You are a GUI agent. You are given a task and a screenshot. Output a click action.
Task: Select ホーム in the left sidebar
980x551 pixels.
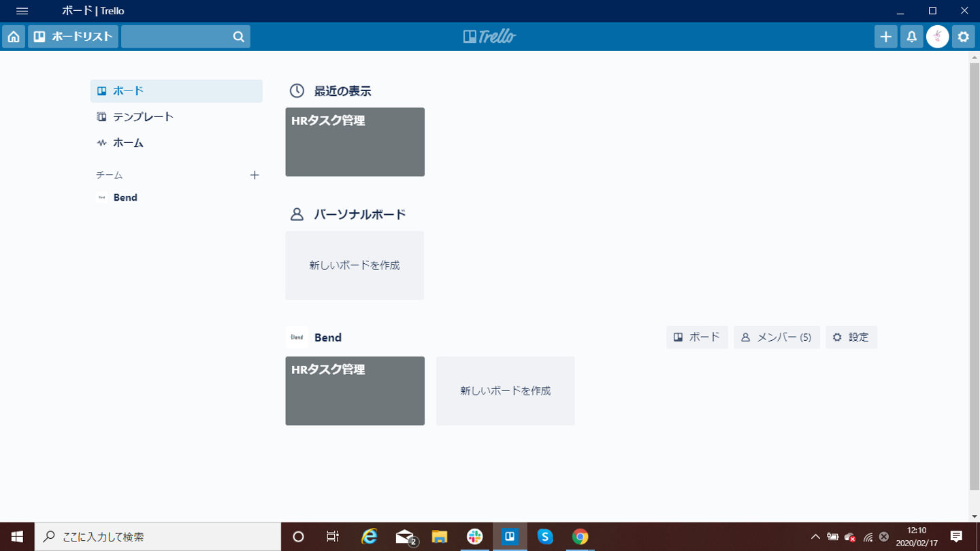tap(176, 143)
